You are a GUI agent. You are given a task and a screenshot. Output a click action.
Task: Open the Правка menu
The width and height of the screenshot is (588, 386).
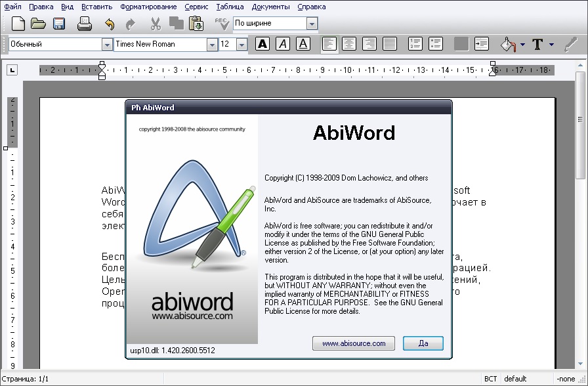click(x=41, y=7)
